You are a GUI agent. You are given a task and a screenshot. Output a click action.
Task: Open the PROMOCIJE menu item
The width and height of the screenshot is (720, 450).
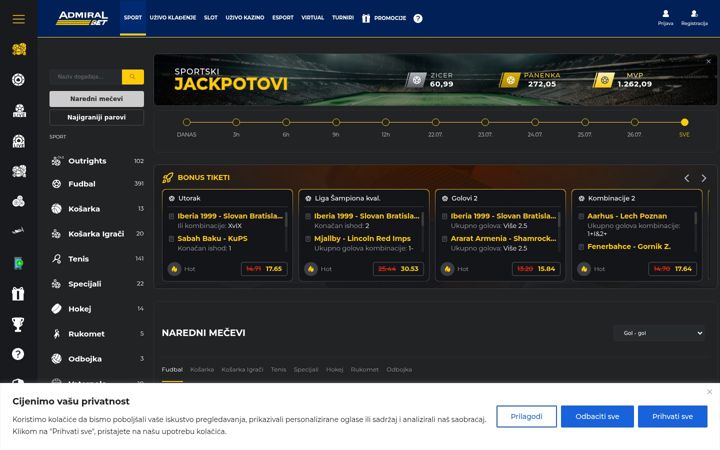[384, 18]
